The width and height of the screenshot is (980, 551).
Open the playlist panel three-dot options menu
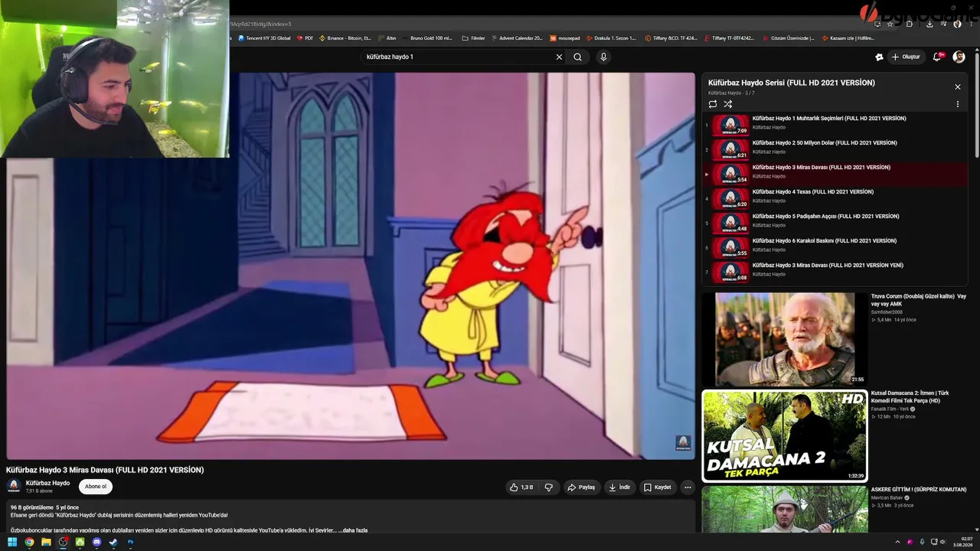click(957, 104)
